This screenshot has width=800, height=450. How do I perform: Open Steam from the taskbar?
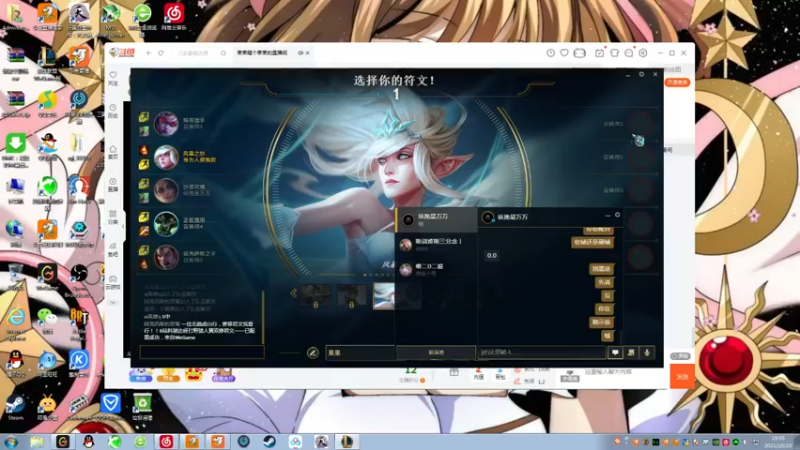(269, 441)
